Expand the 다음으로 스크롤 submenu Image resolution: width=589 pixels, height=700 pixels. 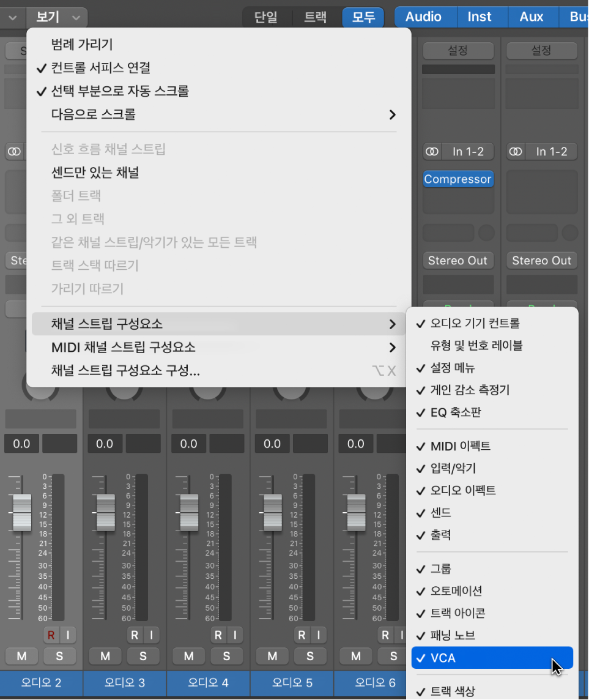click(x=218, y=114)
